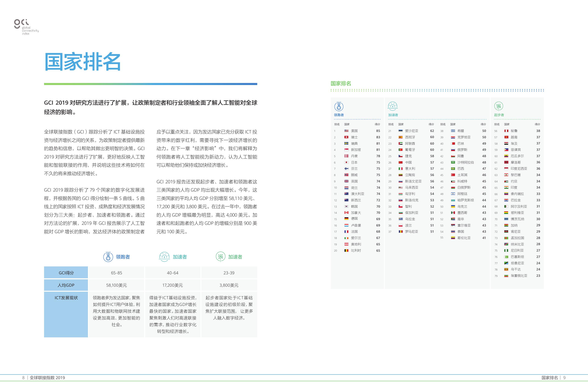Image resolution: width=588 pixels, height=390 pixels.
Task: Click the Greek flag next to 希腊
Action: pyautogui.click(x=453, y=131)
